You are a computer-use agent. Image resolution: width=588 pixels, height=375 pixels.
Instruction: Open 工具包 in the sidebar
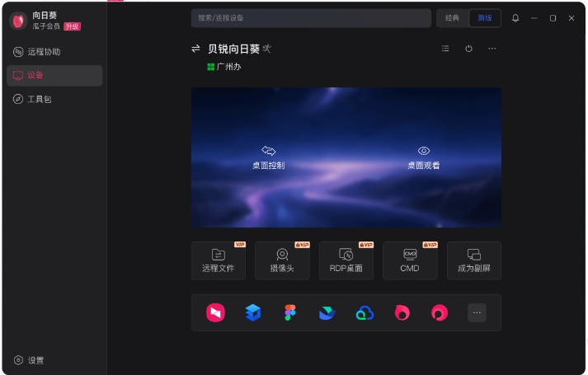click(x=54, y=99)
